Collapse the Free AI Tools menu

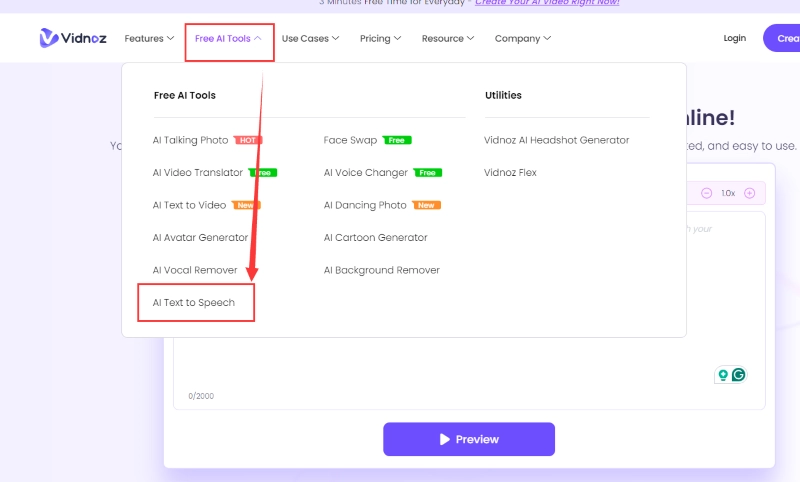(228, 38)
